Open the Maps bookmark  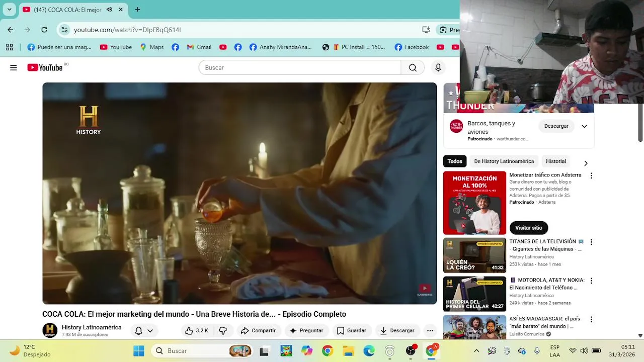click(x=152, y=47)
